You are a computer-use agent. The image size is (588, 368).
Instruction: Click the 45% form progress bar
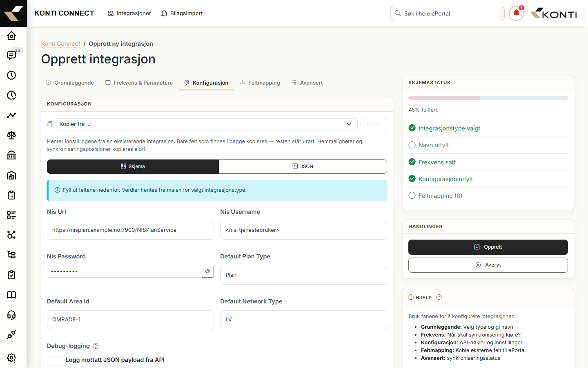tap(488, 98)
